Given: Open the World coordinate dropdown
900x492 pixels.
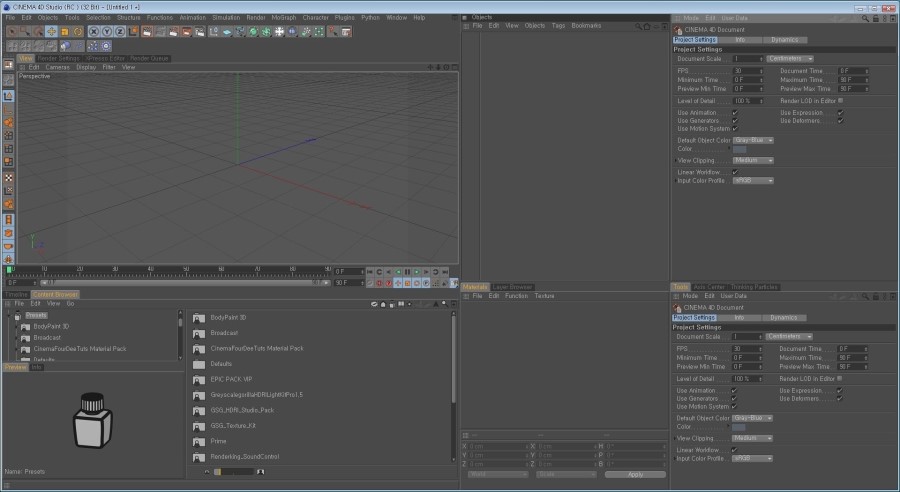Looking at the screenshot, I should pos(498,474).
